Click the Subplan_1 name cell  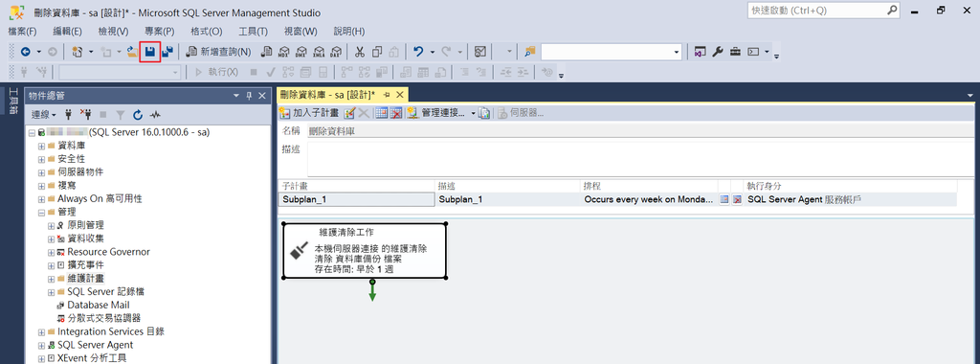(x=356, y=199)
